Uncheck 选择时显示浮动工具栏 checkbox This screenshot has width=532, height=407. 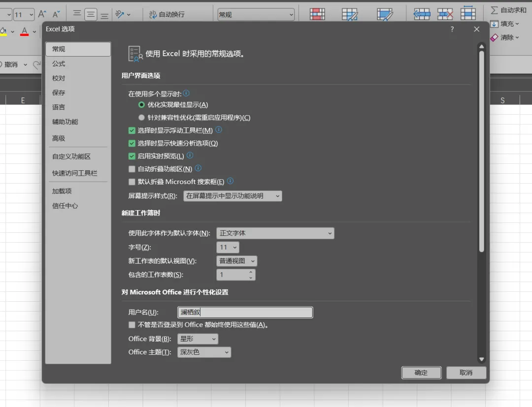coord(132,130)
